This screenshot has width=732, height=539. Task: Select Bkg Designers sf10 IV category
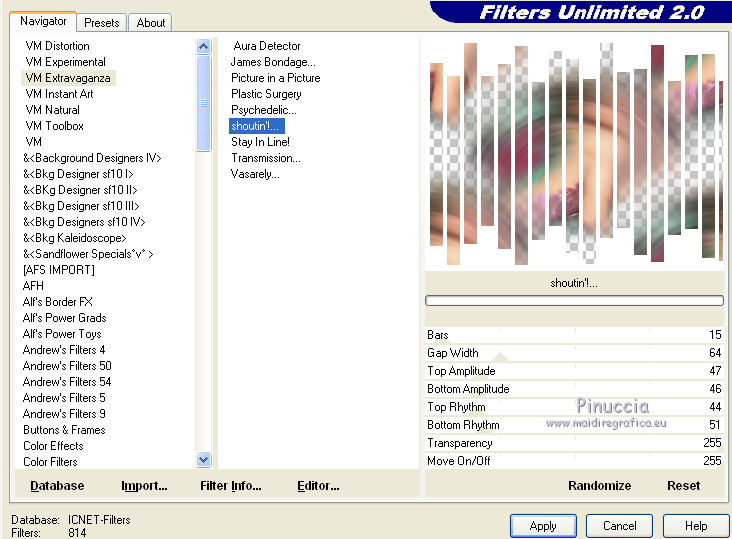click(84, 222)
